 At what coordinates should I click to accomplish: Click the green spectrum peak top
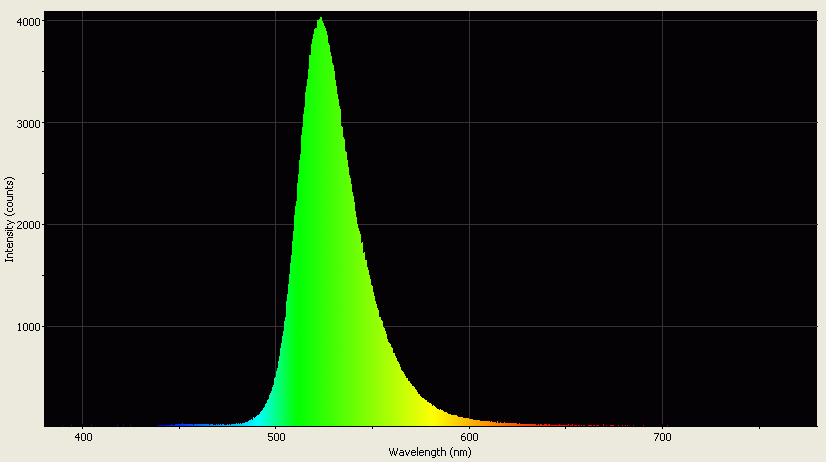click(320, 19)
